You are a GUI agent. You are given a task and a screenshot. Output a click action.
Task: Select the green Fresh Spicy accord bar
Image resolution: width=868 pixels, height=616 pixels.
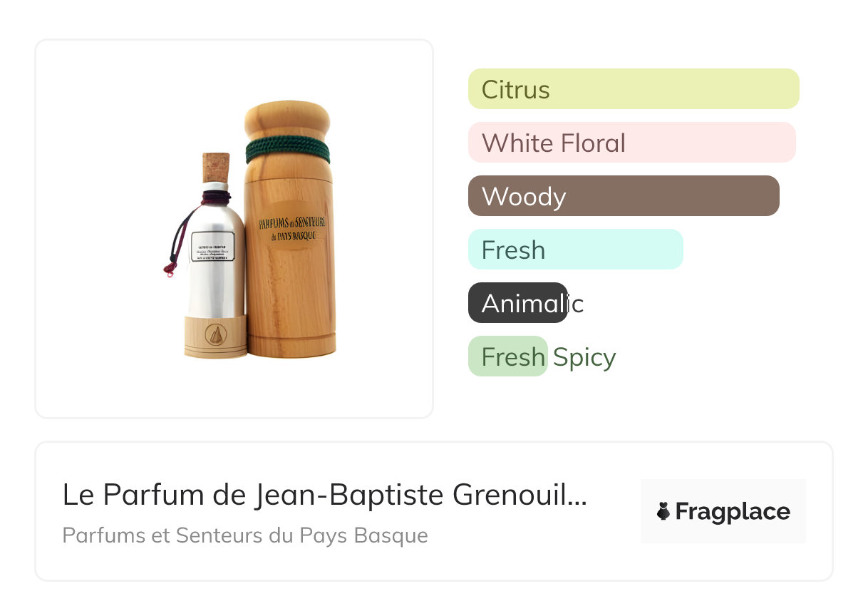pos(507,356)
